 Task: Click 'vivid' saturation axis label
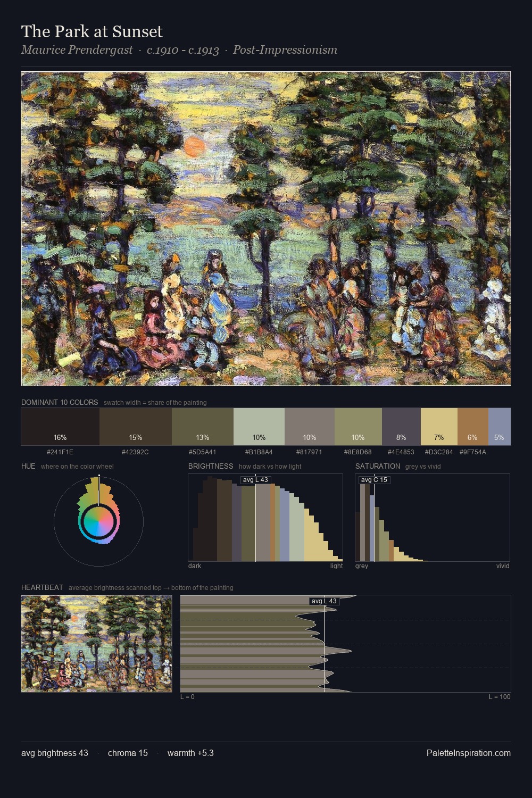pyautogui.click(x=503, y=566)
